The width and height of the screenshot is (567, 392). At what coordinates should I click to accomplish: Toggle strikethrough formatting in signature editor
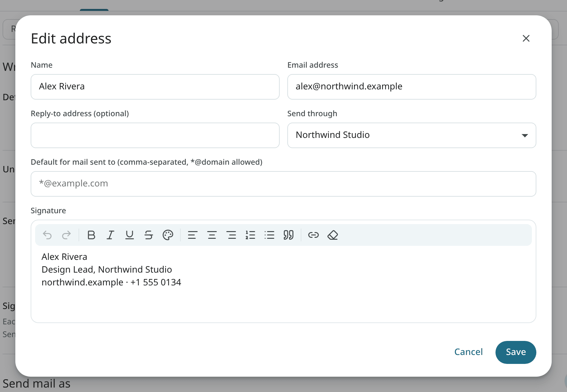point(149,235)
